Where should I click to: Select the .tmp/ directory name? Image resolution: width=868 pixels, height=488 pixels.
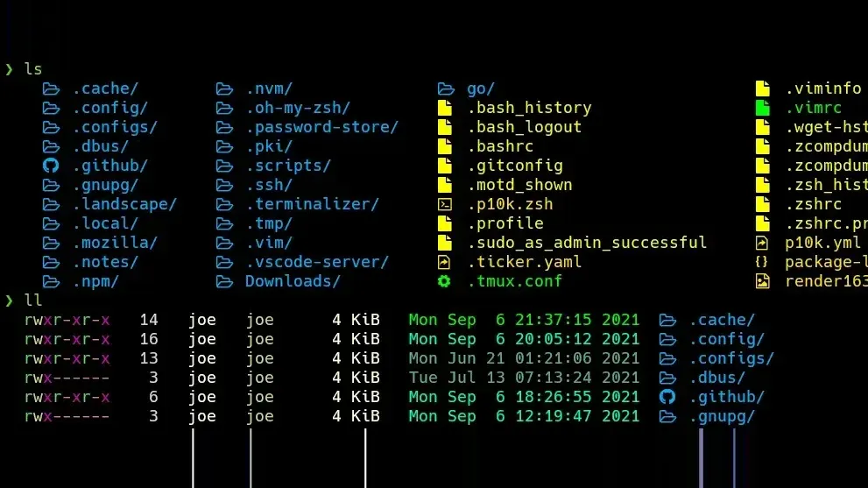click(x=270, y=223)
